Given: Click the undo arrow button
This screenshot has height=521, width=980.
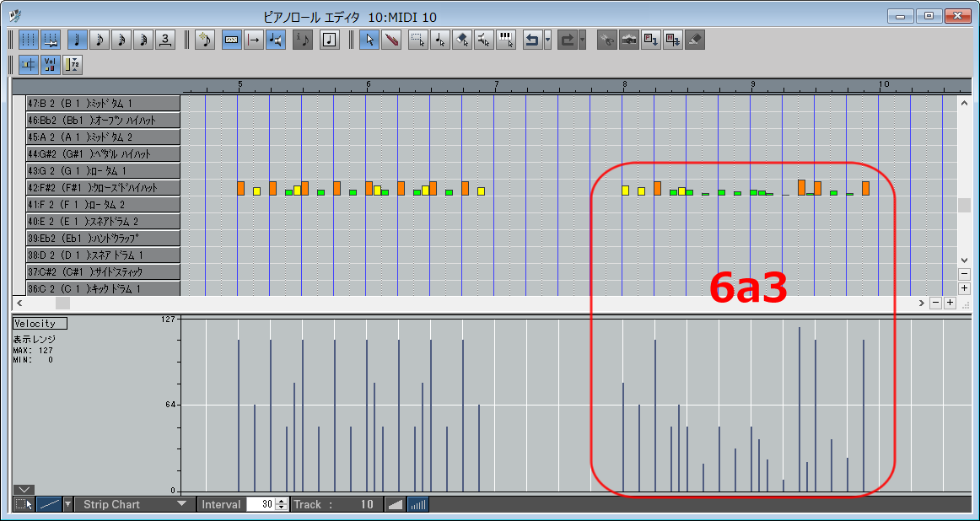Looking at the screenshot, I should 531,40.
